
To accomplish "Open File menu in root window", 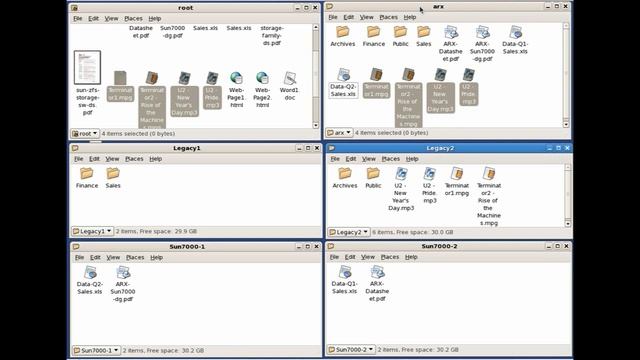I will 78,18.
